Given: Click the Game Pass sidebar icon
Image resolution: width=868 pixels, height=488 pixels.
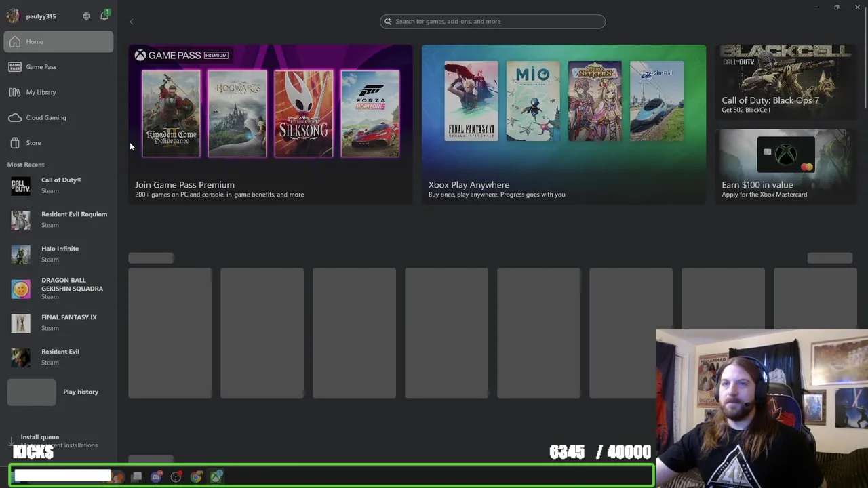Looking at the screenshot, I should point(15,67).
